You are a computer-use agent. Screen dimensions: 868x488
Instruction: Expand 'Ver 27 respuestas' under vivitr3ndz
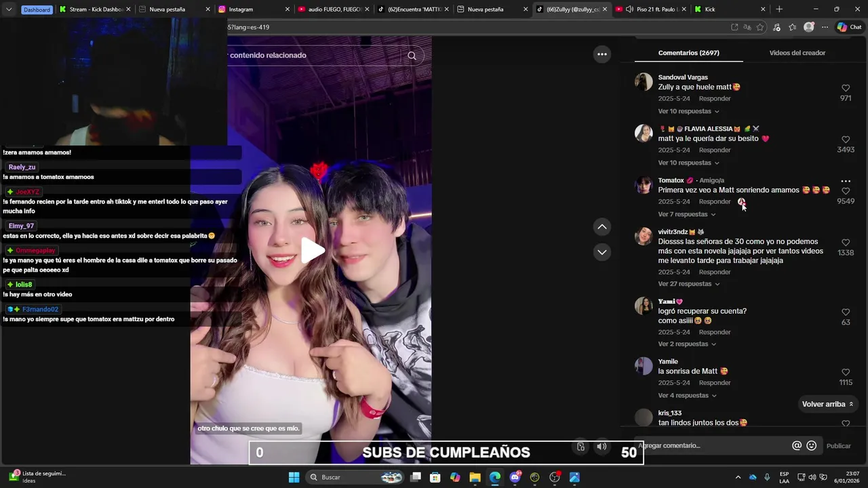(x=688, y=284)
